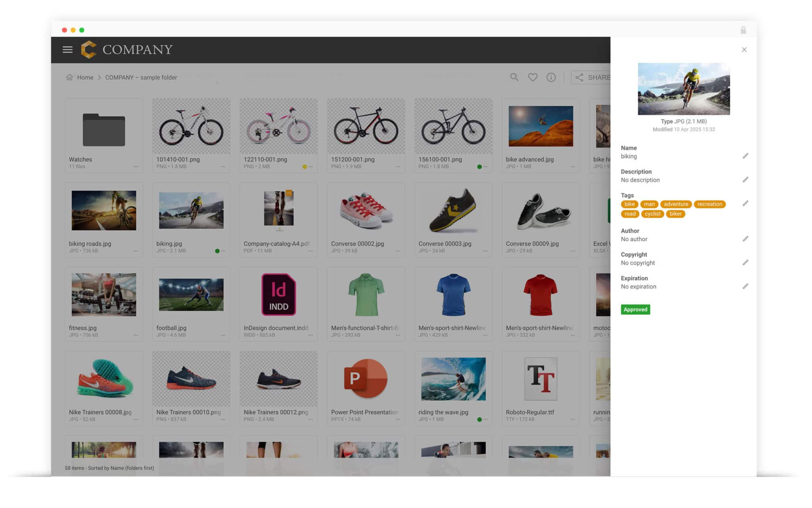
Task: Go to Home via the breadcrumb link
Action: [x=85, y=77]
